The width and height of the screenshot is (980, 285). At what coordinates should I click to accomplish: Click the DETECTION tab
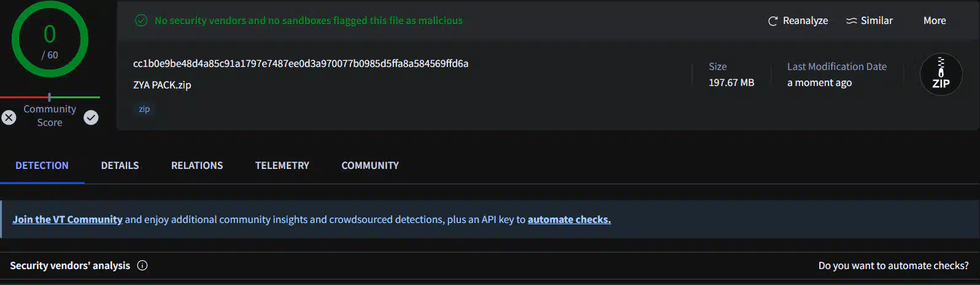[42, 165]
